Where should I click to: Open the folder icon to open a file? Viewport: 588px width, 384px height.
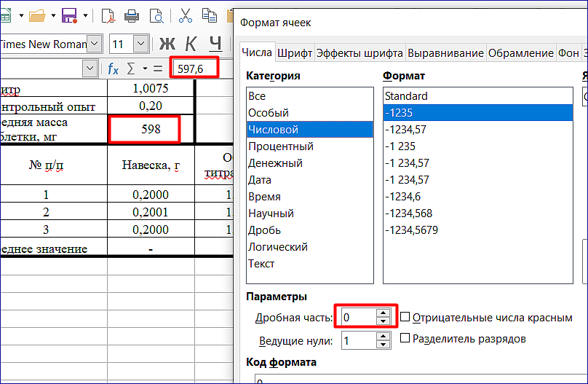click(37, 16)
